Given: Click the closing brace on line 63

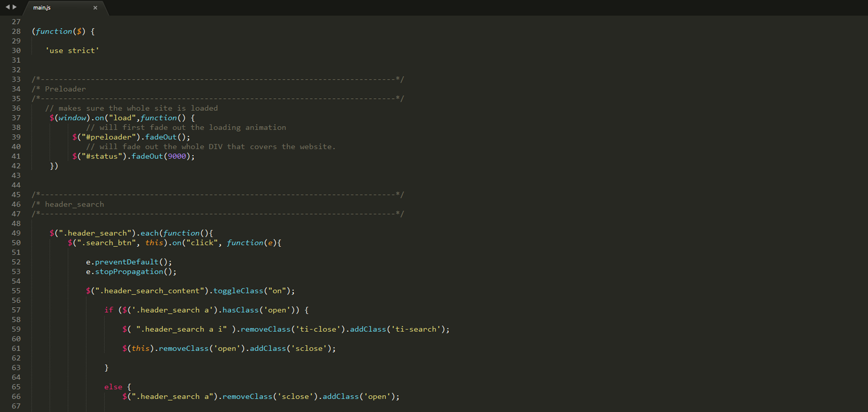Looking at the screenshot, I should [x=107, y=368].
